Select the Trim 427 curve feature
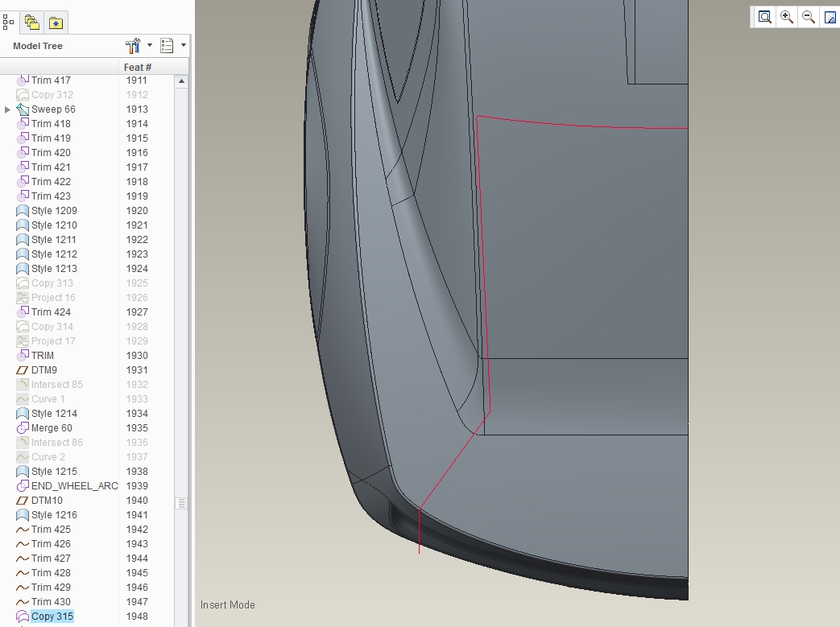Viewport: 840px width, 627px height. [x=51, y=558]
